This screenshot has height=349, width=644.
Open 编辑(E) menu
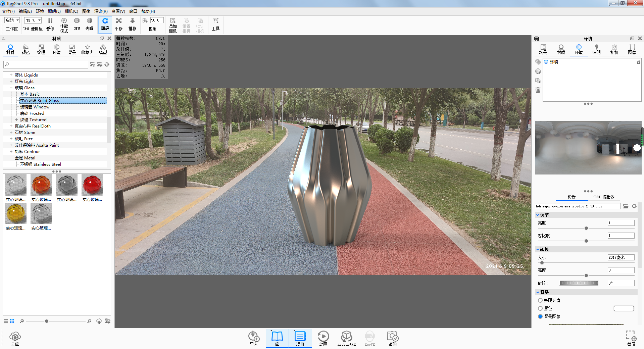[25, 11]
